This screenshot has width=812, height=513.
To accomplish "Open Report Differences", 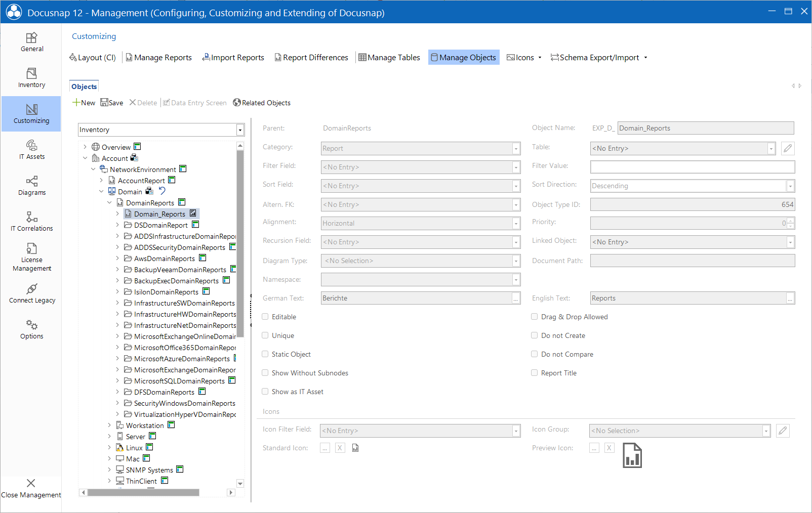I will [311, 58].
